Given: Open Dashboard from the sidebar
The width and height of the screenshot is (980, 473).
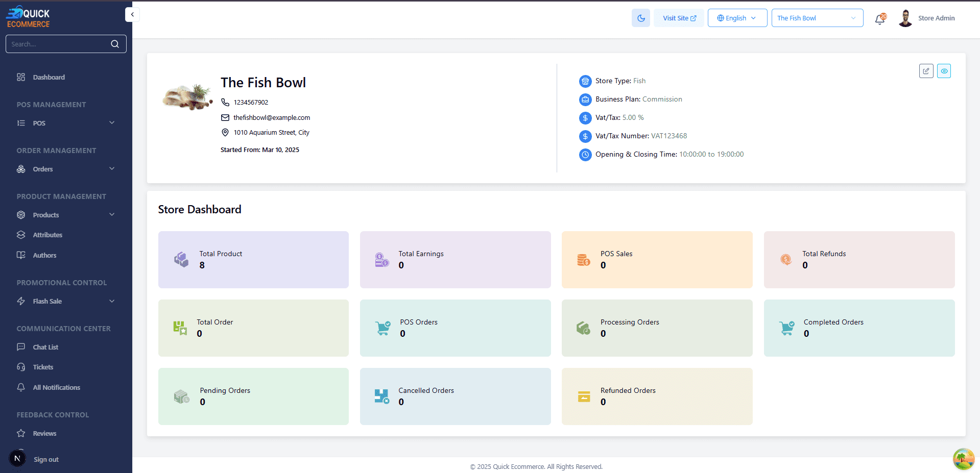Looking at the screenshot, I should click(49, 77).
